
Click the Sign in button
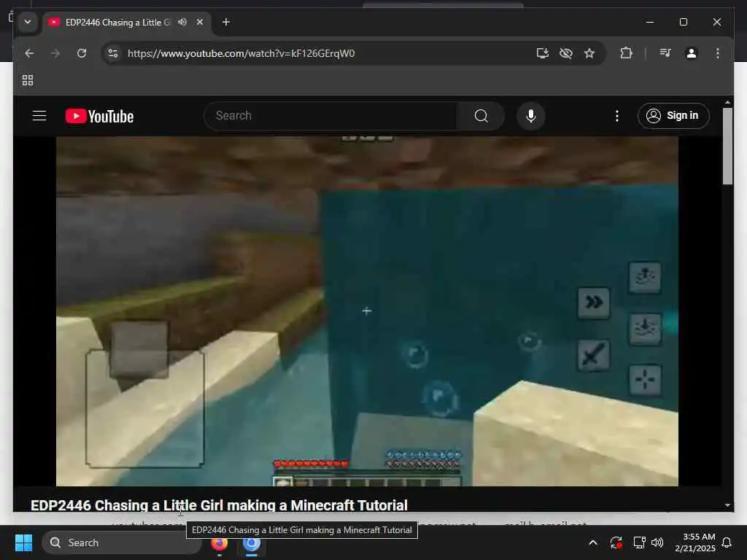click(x=673, y=116)
